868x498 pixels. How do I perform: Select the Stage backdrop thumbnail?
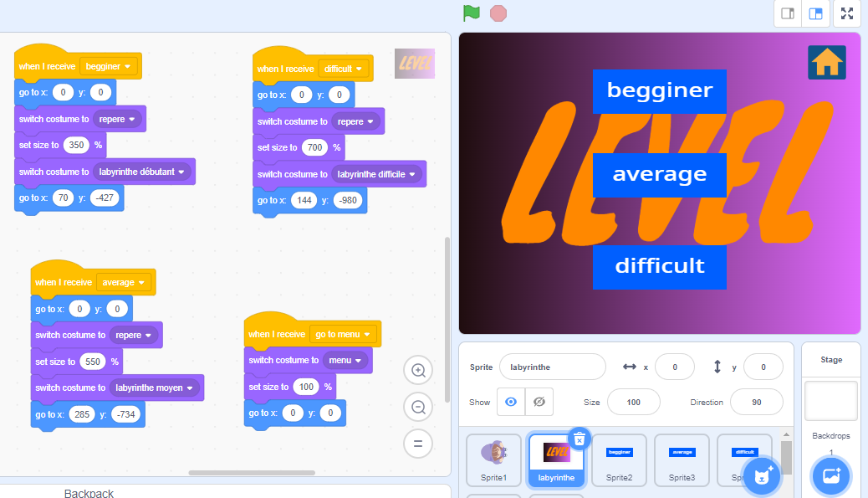(x=831, y=401)
